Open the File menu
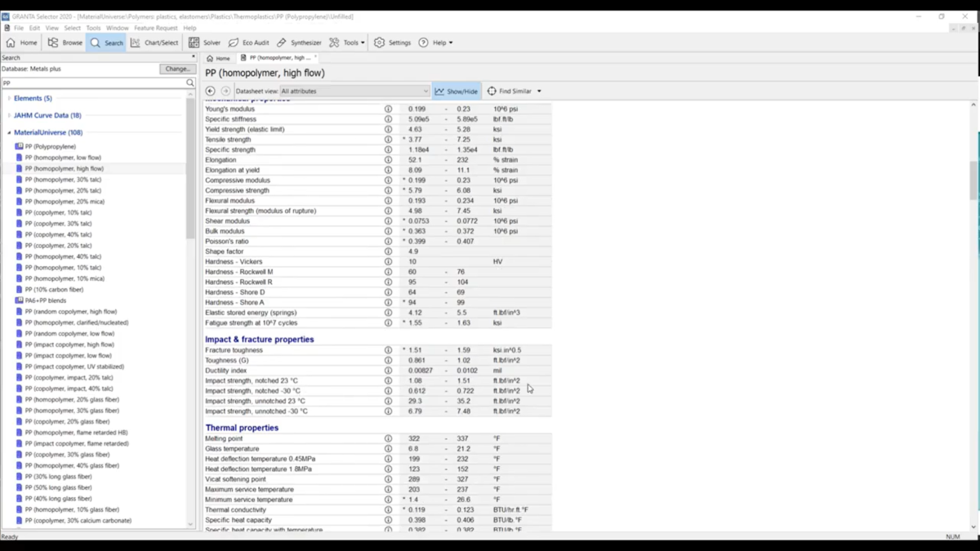 pyautogui.click(x=19, y=28)
